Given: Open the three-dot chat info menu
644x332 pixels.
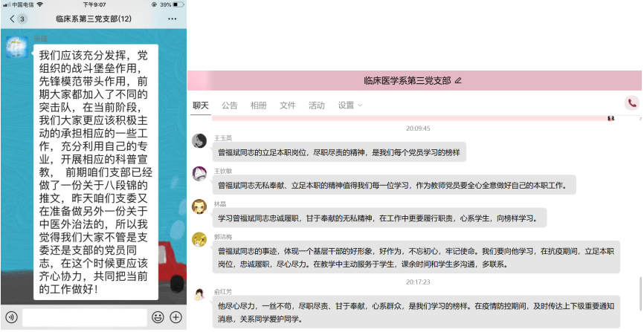Looking at the screenshot, I should coord(173,18).
